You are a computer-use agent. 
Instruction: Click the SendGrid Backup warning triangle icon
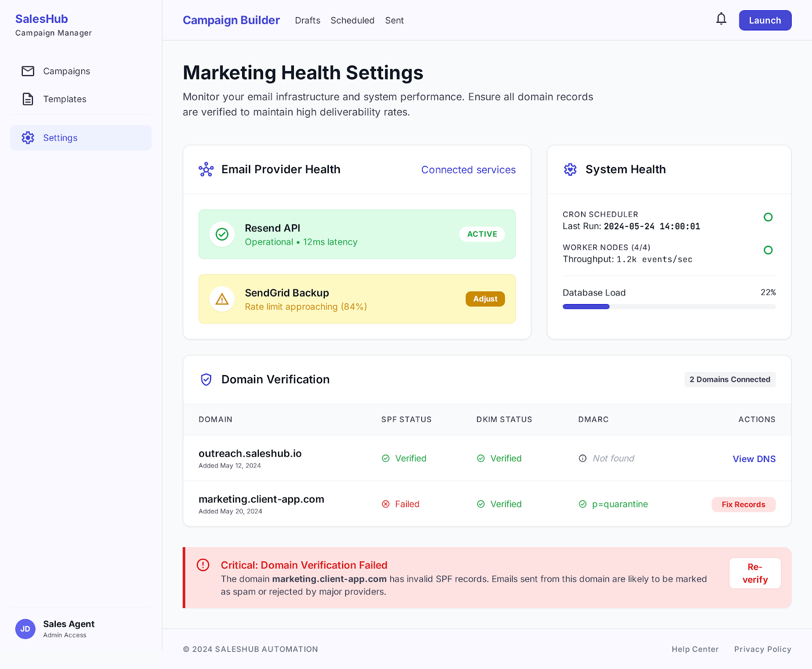[x=222, y=299]
